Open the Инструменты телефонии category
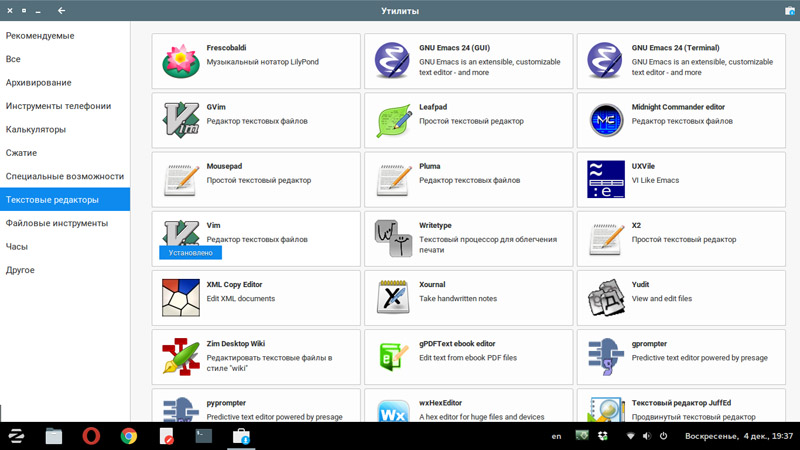 (65, 106)
